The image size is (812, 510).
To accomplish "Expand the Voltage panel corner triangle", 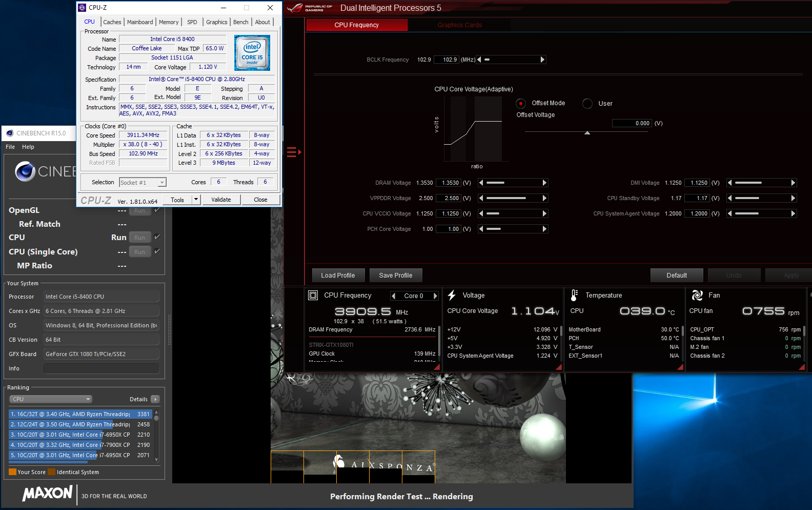I will 559,367.
